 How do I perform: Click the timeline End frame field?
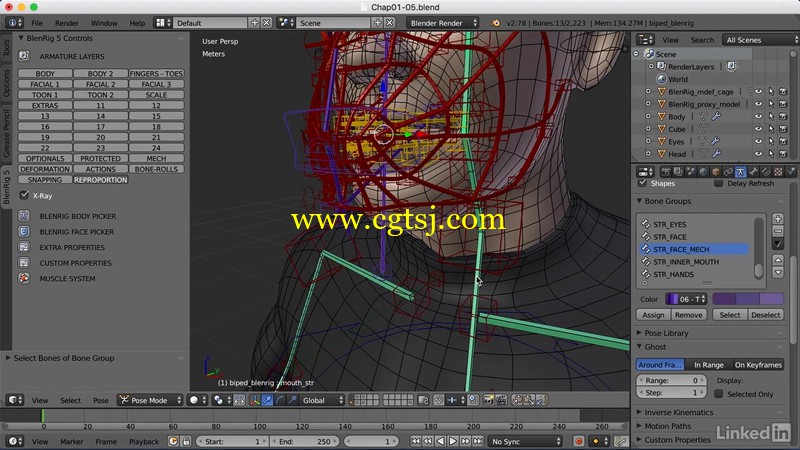[305, 441]
